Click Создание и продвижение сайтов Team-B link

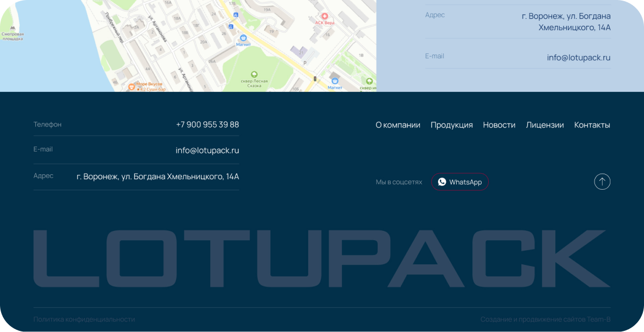click(x=545, y=319)
